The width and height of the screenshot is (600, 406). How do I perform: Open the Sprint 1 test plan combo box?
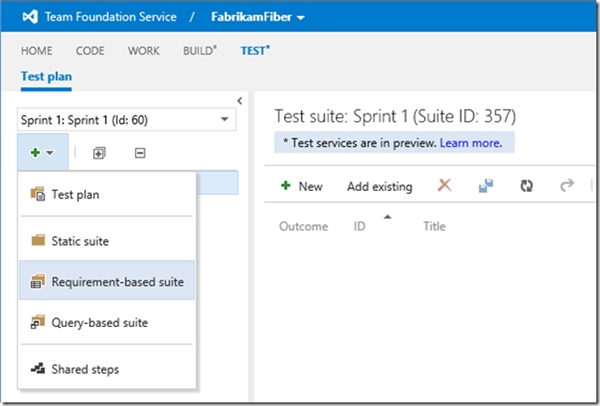point(127,120)
